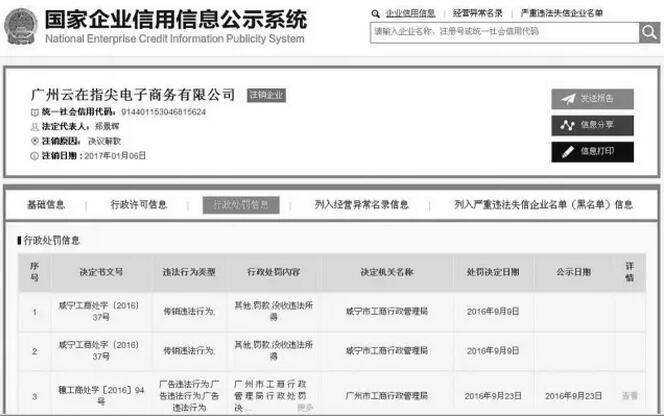Click the 2016年9月9日 date in row 2
Image resolution: width=664 pixels, height=418 pixels.
(x=493, y=351)
